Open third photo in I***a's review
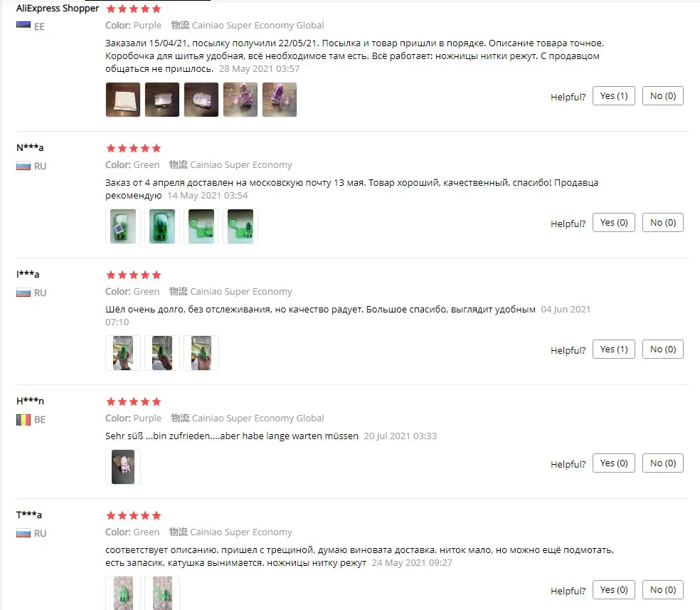This screenshot has height=610, width=700. point(201,353)
